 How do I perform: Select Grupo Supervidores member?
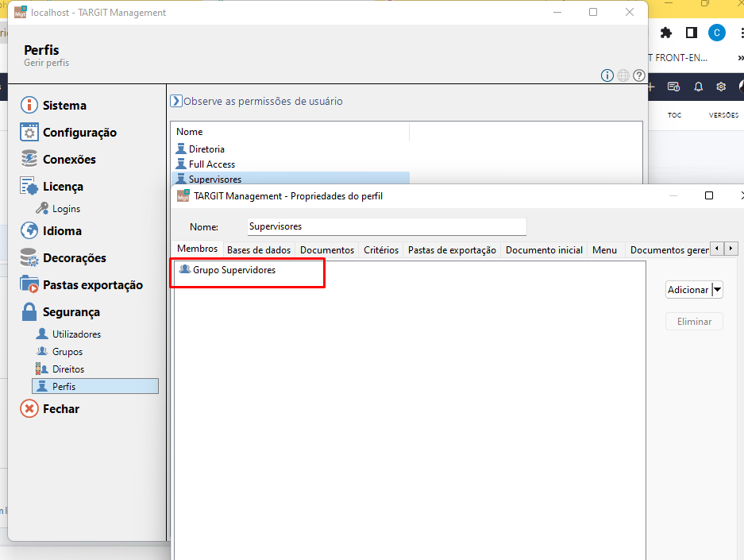pos(227,270)
